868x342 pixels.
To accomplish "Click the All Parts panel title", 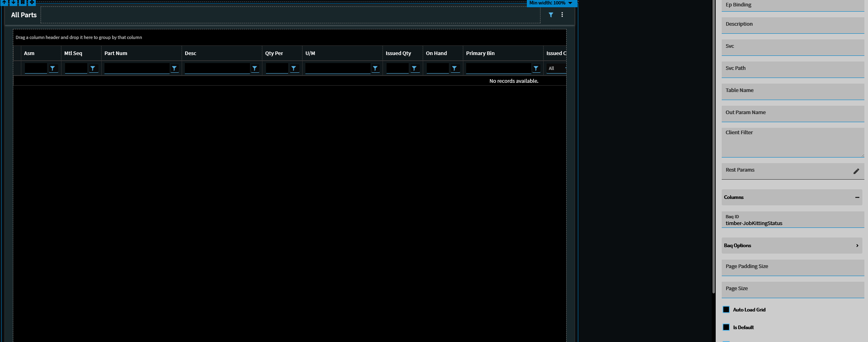I will pyautogui.click(x=24, y=15).
